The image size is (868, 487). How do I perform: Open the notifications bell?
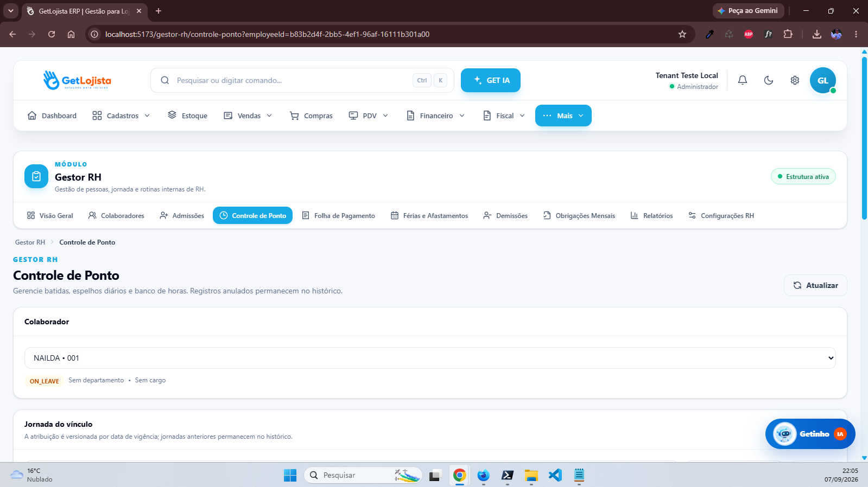[743, 80]
